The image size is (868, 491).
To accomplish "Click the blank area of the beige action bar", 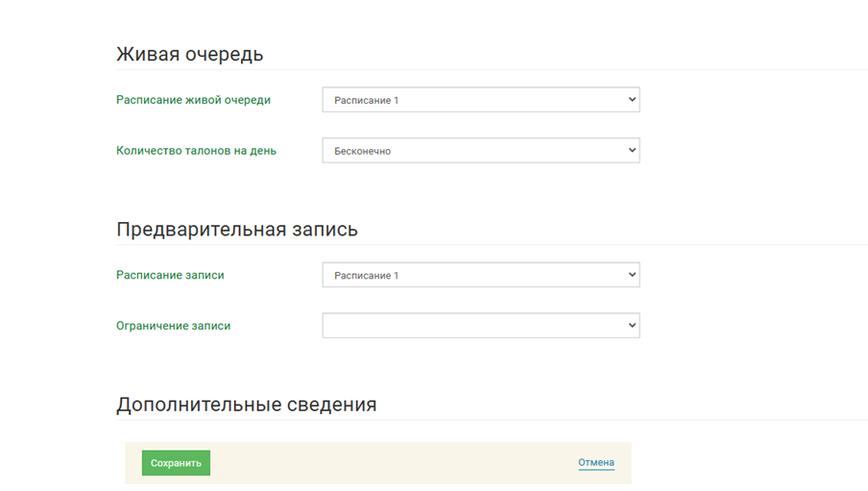I will pyautogui.click(x=384, y=463).
